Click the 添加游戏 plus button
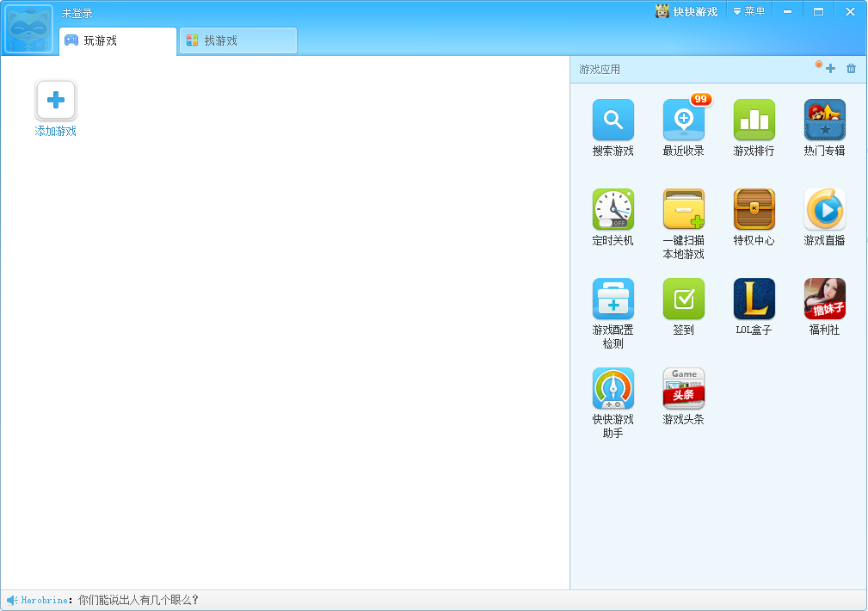Viewport: 868px width, 611px height. point(55,101)
